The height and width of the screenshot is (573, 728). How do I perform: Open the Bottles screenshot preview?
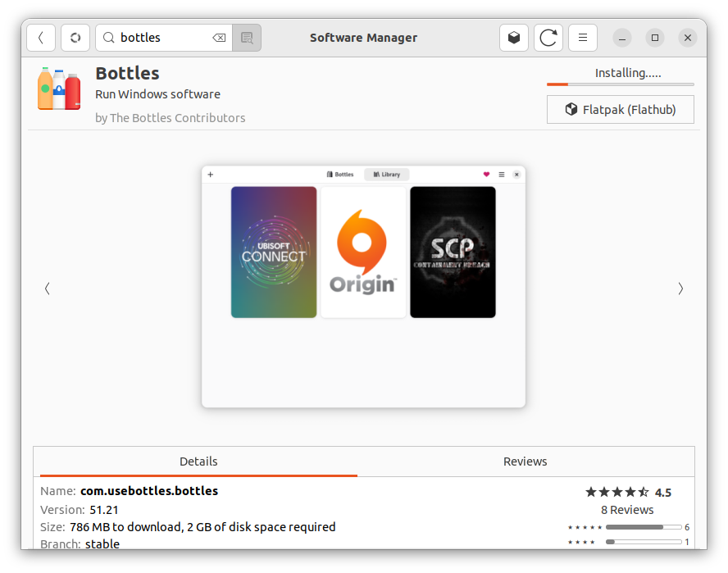pyautogui.click(x=363, y=287)
